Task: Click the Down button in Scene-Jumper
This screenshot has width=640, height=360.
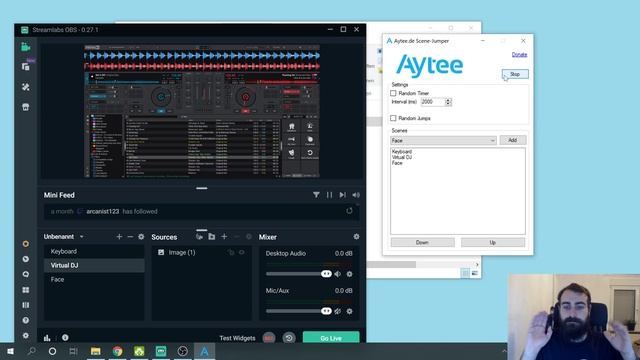Action: click(x=422, y=242)
